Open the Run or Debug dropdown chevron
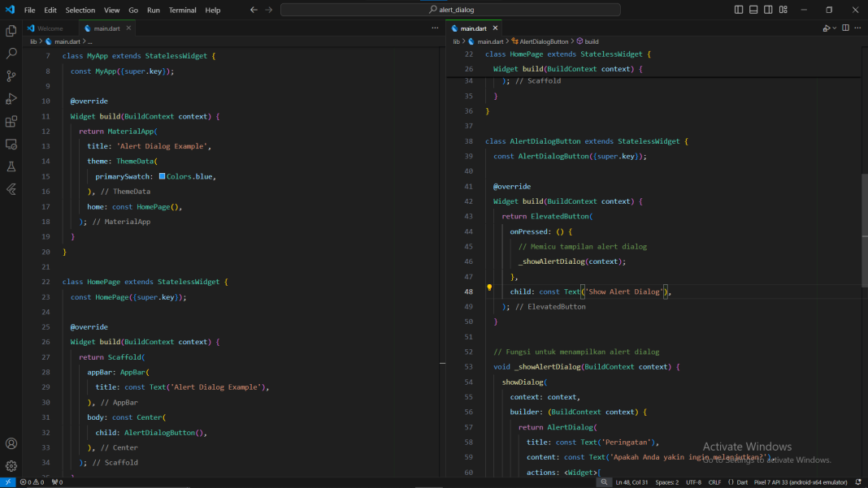This screenshot has height=488, width=868. (835, 27)
